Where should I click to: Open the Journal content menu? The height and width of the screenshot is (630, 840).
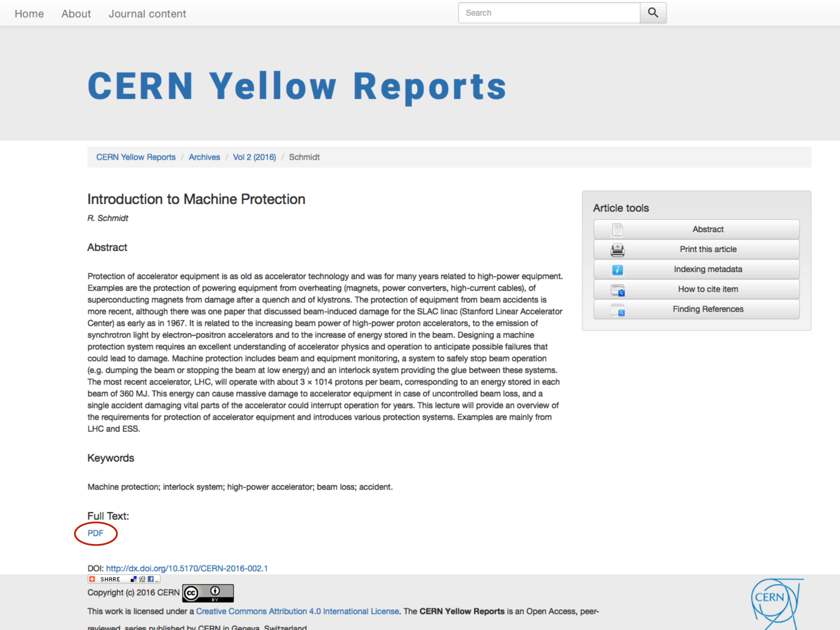tap(148, 14)
